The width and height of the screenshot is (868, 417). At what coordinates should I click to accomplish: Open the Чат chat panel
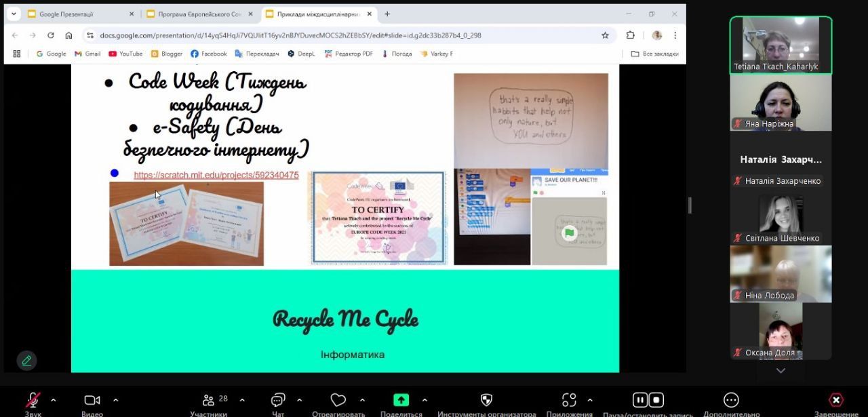point(278,400)
